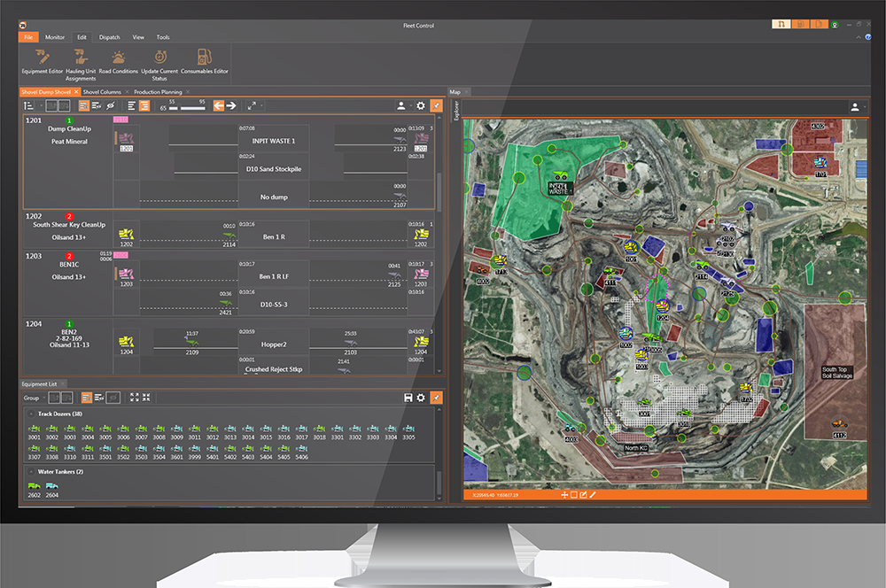Collapse the Track Dozers (38) group

point(32,414)
